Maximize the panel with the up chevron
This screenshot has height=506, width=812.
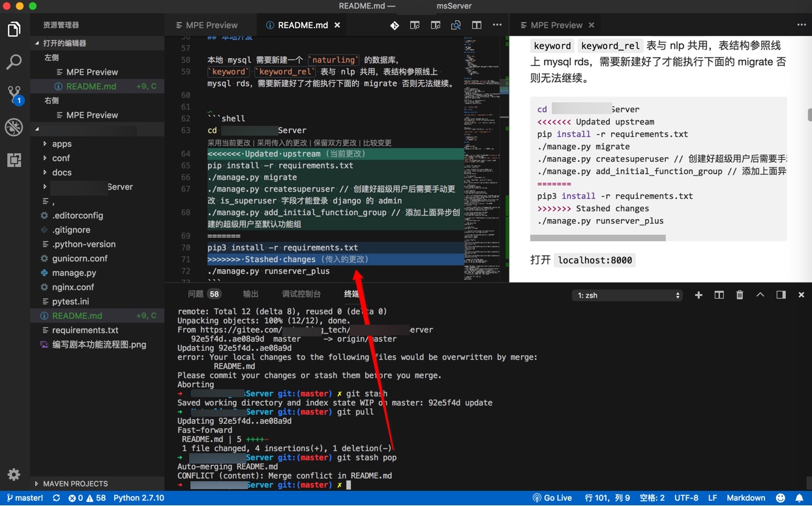760,295
